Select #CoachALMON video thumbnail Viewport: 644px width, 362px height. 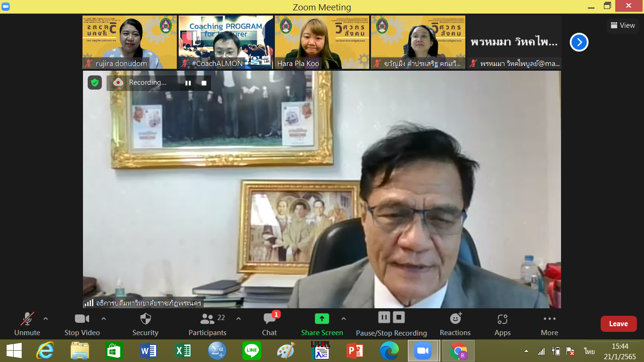click(x=226, y=42)
